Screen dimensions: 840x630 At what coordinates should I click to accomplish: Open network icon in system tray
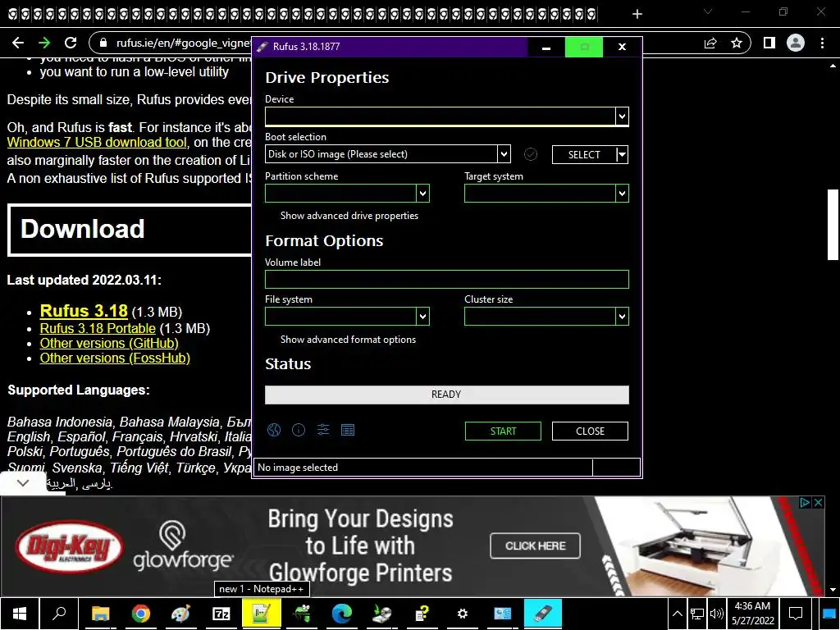pos(697,614)
